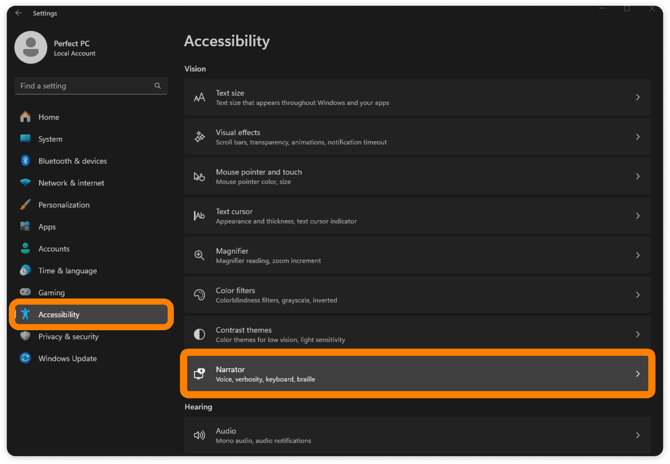Click the Audio speaker icon
The image size is (670, 464).
click(x=200, y=435)
